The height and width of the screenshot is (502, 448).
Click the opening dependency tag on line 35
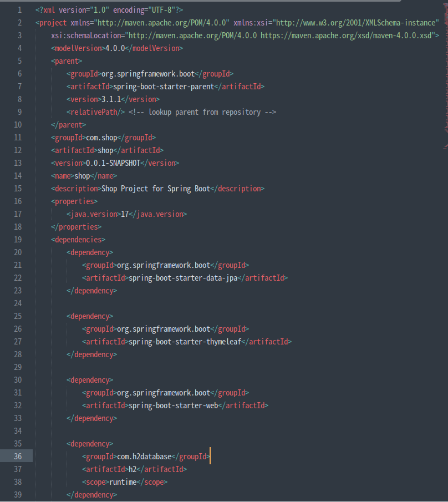click(x=90, y=444)
